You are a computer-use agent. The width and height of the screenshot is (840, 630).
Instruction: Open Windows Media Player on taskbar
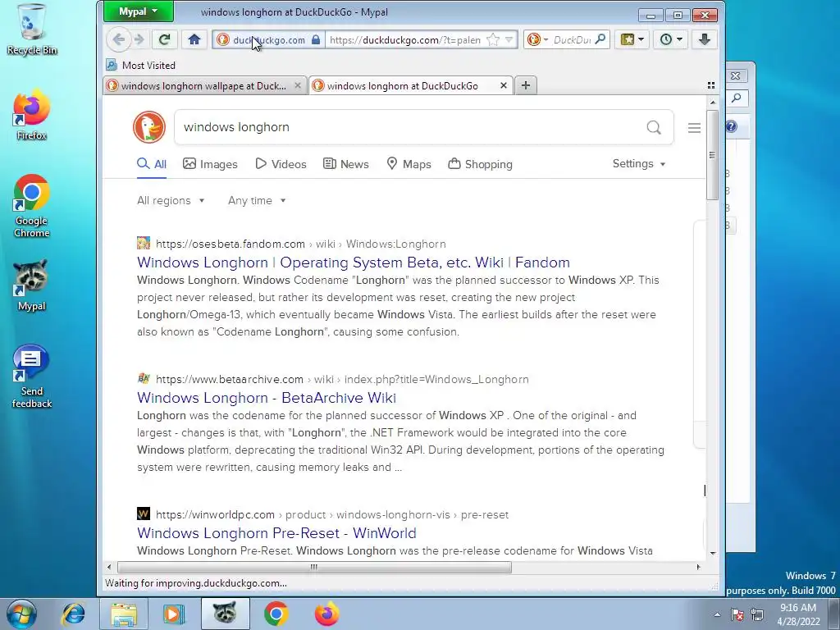point(174,614)
